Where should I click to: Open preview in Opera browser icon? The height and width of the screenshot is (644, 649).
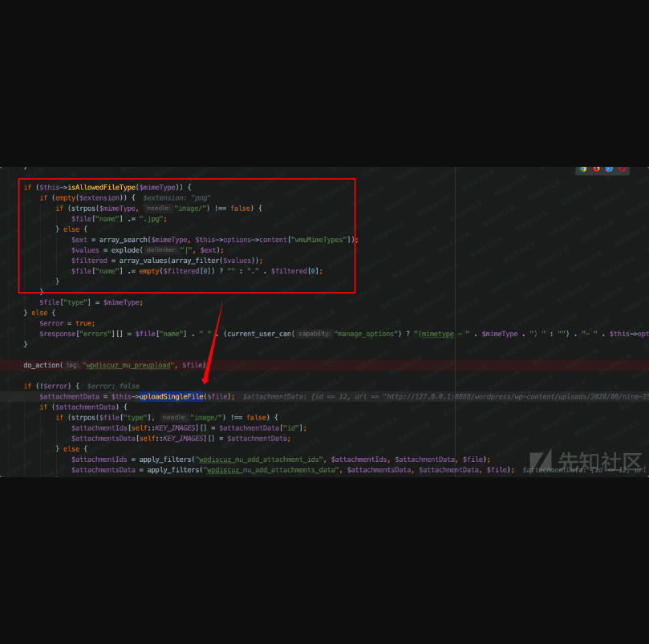(622, 168)
